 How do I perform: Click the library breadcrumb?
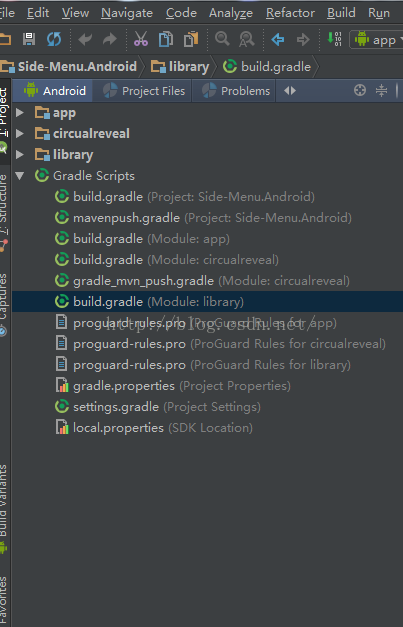(x=180, y=66)
